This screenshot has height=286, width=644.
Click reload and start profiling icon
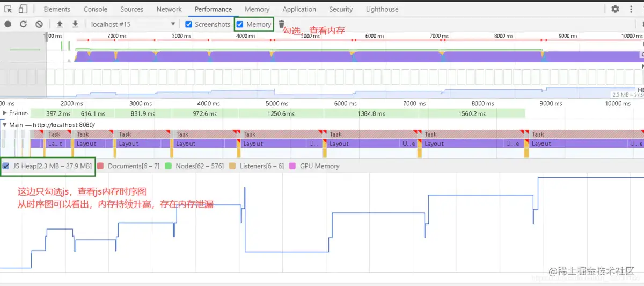click(23, 24)
